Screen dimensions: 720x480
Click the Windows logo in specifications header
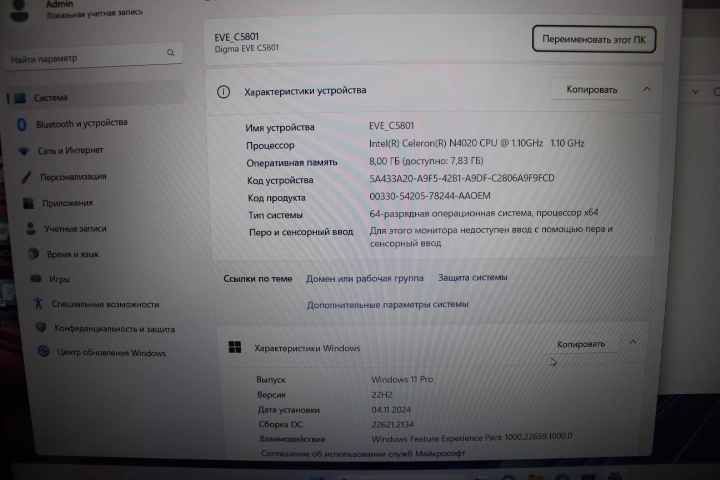(x=235, y=347)
